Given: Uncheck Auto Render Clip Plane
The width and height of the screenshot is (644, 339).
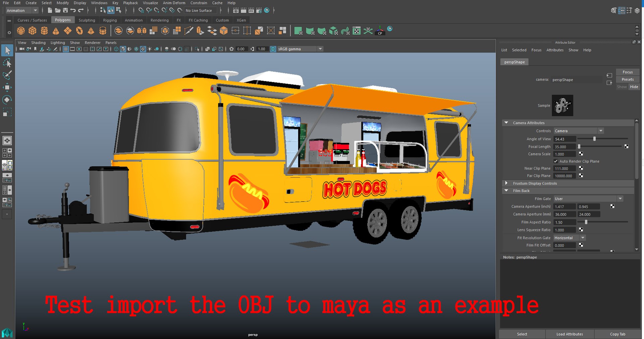Looking at the screenshot, I should pyautogui.click(x=556, y=161).
